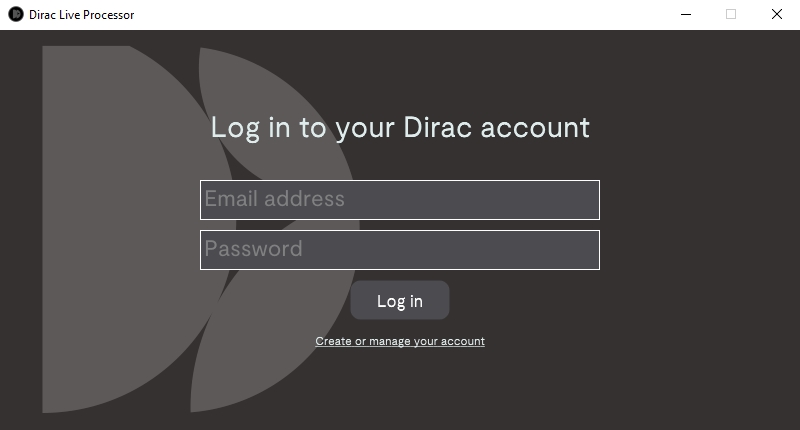Click the word 'account' in the underlined link
The image size is (800, 430).
462,341
